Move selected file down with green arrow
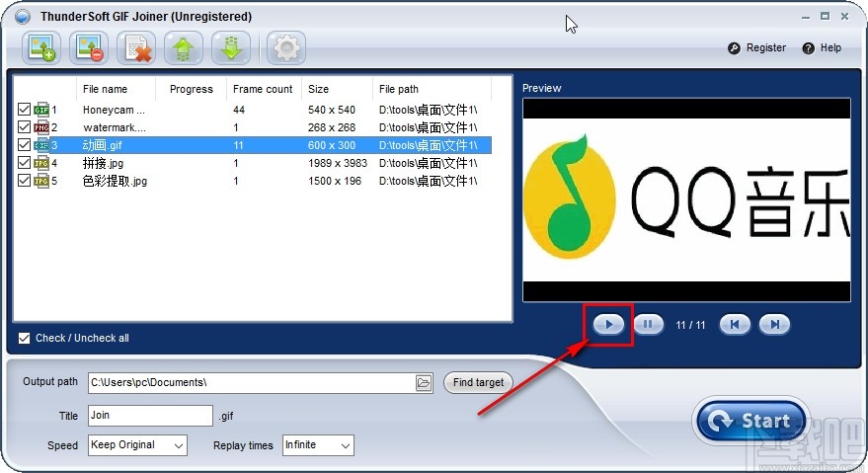868x473 pixels. [x=231, y=48]
